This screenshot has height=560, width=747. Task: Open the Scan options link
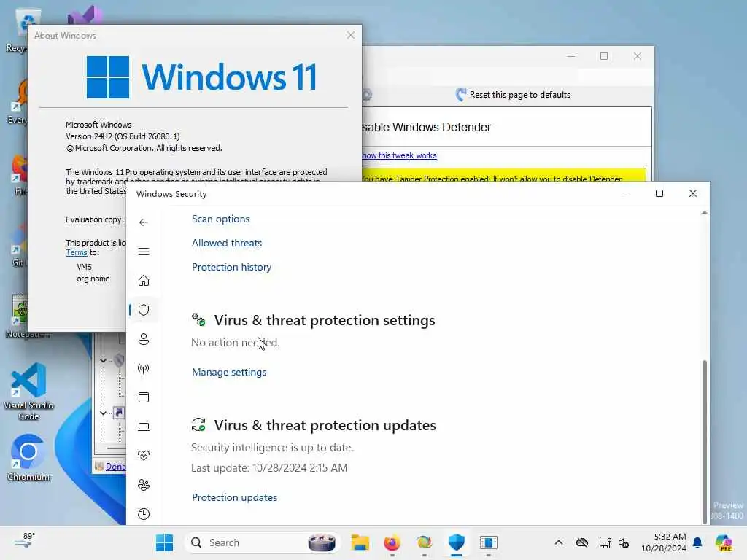220,219
